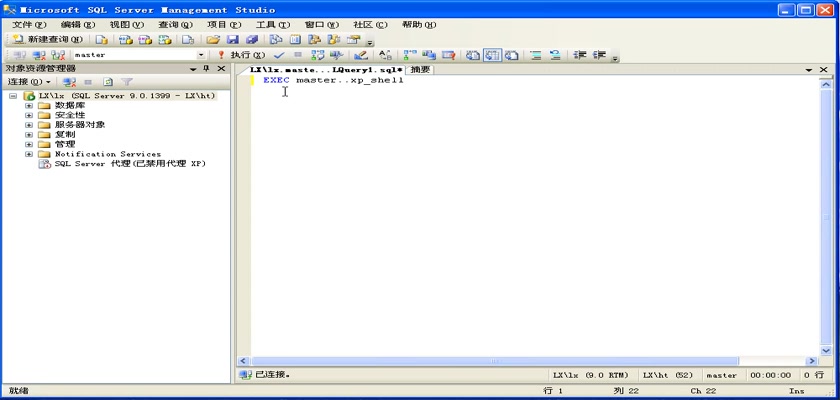Viewport: 840px width, 400px height.
Task: Comment out the selected lines
Action: pos(536,55)
